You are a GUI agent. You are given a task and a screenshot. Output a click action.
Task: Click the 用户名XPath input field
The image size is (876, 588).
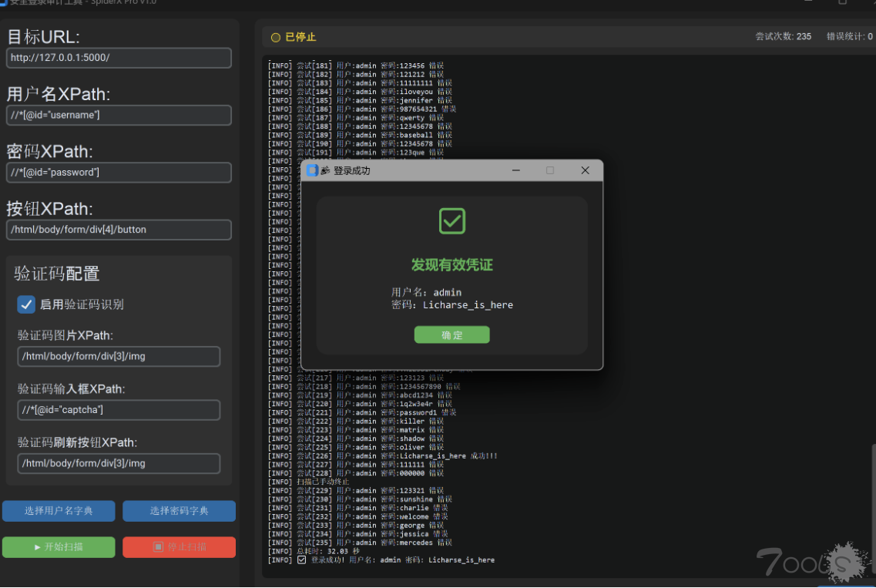[119, 115]
